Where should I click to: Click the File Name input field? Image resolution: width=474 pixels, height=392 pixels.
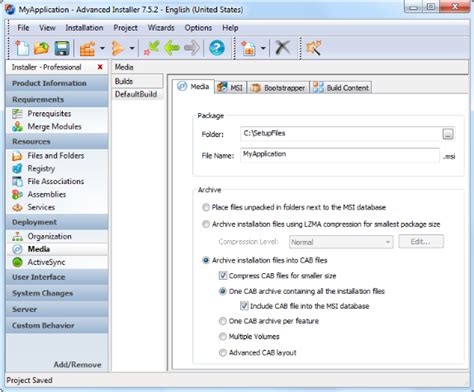(x=340, y=155)
